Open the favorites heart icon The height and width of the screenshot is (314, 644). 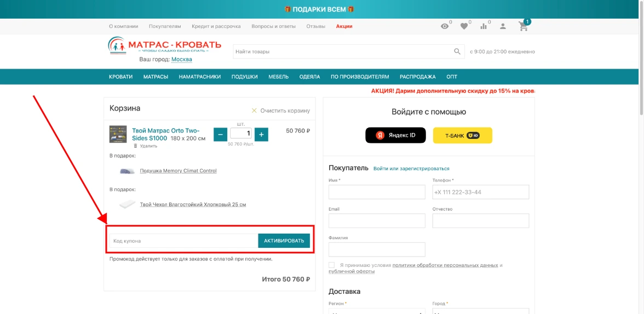point(464,26)
